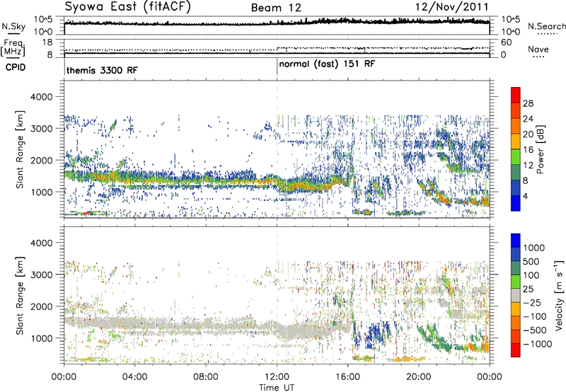Click the red bottom segment of Velocity colorbar
Viewport: 566px width, 392px height.
pos(516,350)
